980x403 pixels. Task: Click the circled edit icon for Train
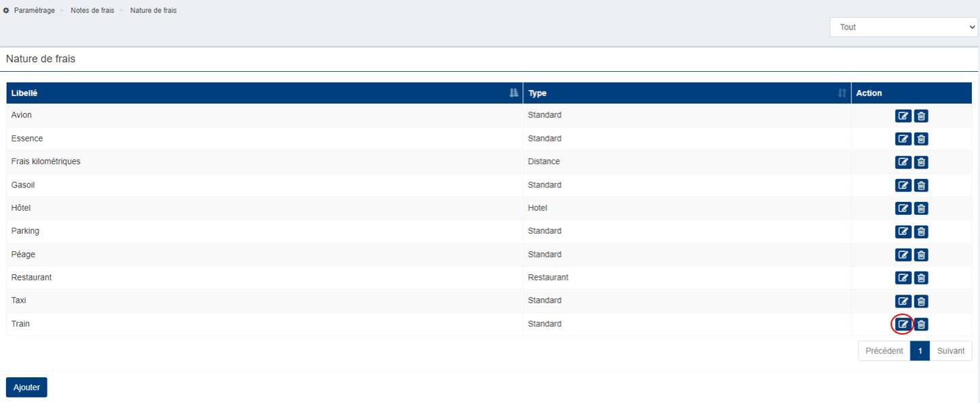903,324
